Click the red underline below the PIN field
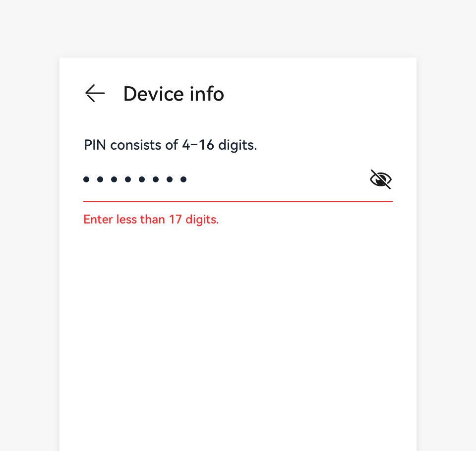 point(238,202)
